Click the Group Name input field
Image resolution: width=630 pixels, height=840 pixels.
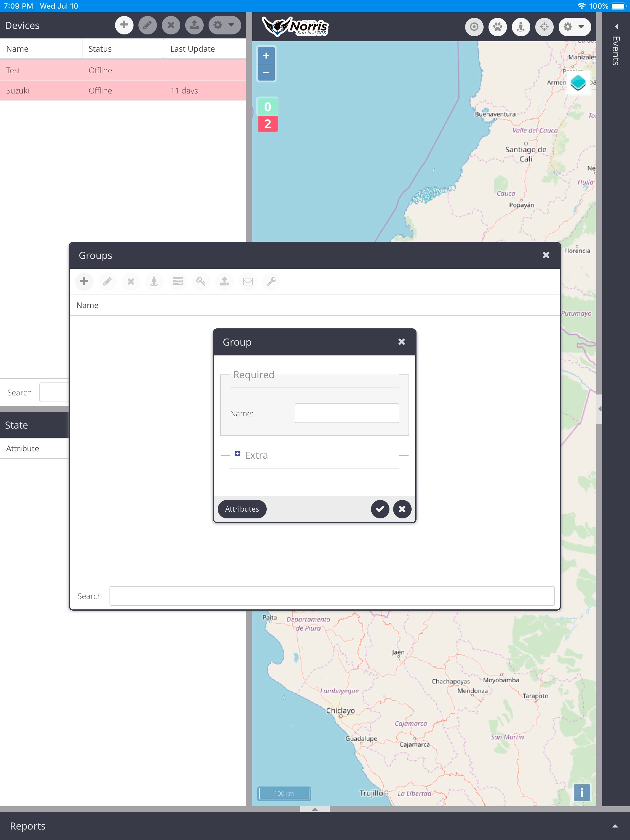click(347, 413)
